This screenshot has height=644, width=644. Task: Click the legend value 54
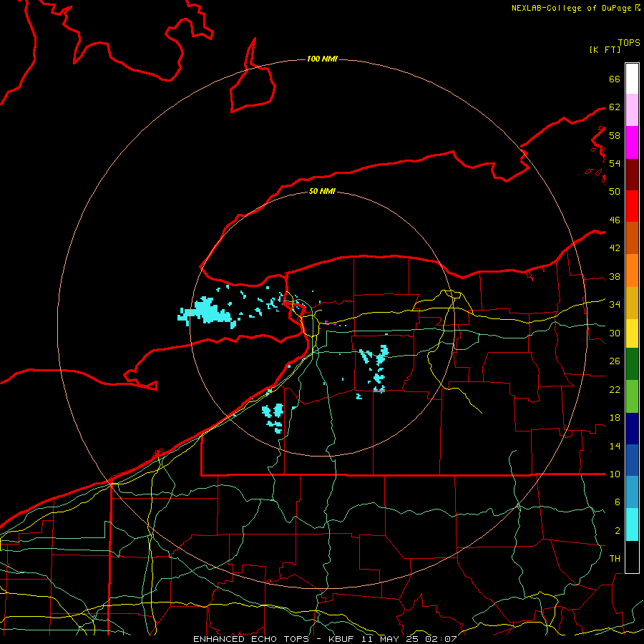(x=615, y=163)
